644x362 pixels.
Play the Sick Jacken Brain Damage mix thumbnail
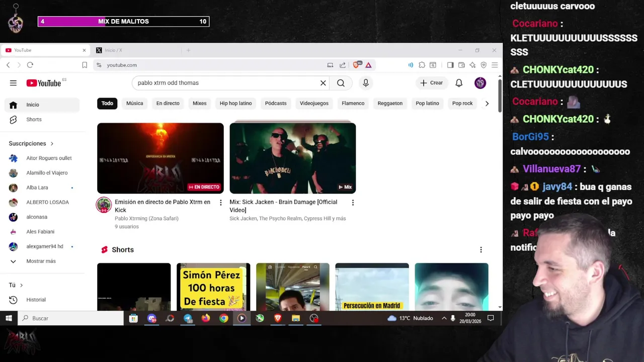[x=293, y=157]
